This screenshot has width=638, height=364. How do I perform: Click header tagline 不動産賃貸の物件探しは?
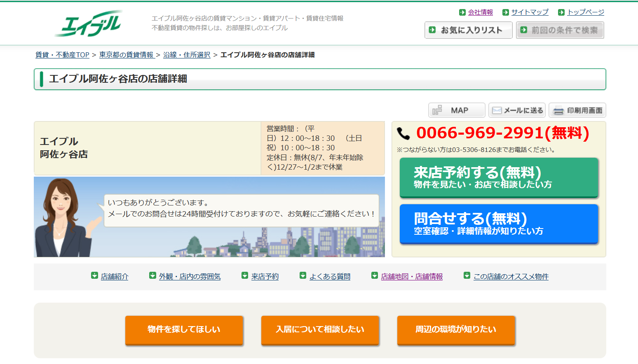click(220, 28)
